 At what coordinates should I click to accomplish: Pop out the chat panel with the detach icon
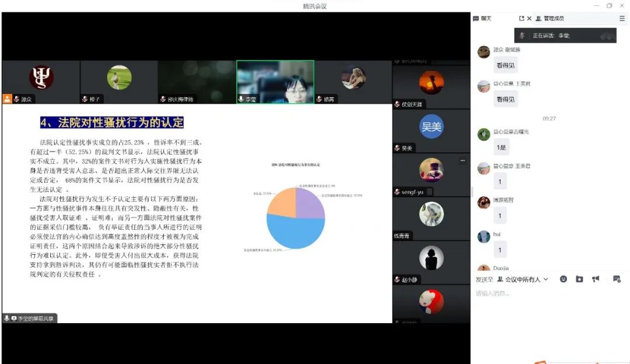pos(522,18)
